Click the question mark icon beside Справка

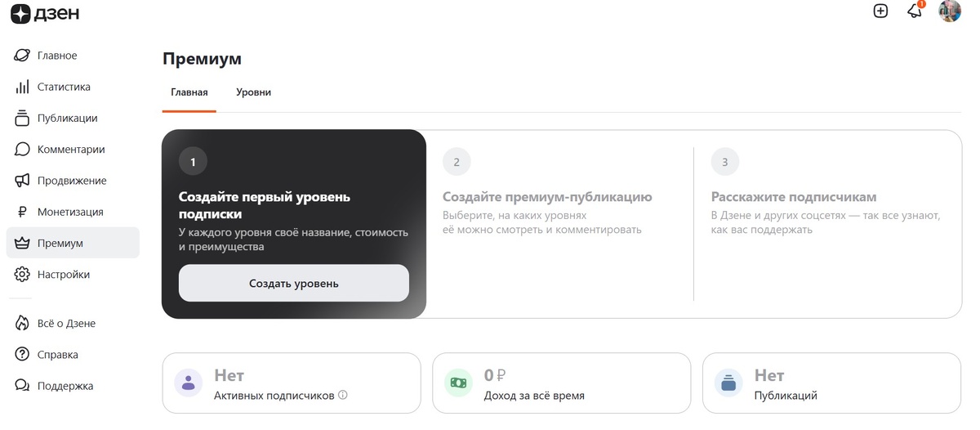click(22, 355)
